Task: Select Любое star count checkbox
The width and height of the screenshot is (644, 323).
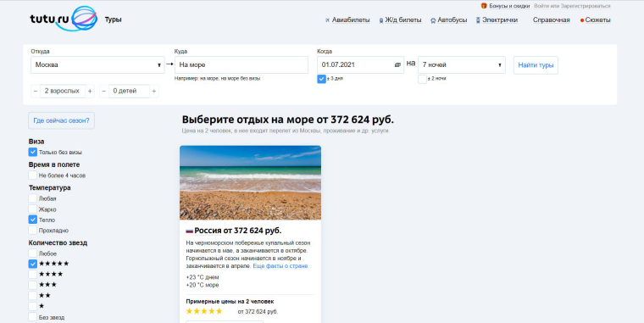Action: [33, 253]
